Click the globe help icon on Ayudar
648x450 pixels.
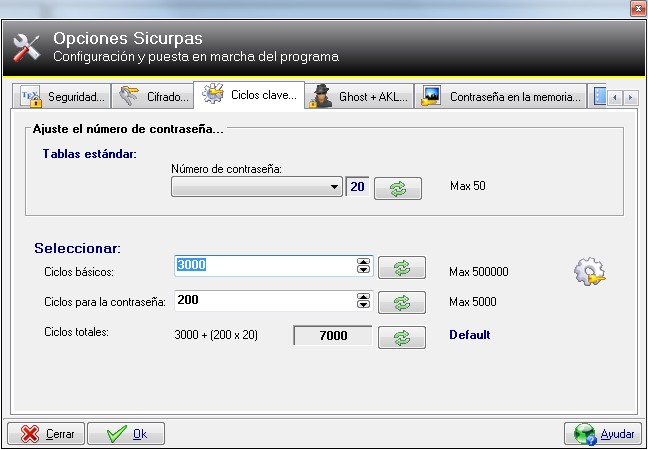[x=584, y=434]
